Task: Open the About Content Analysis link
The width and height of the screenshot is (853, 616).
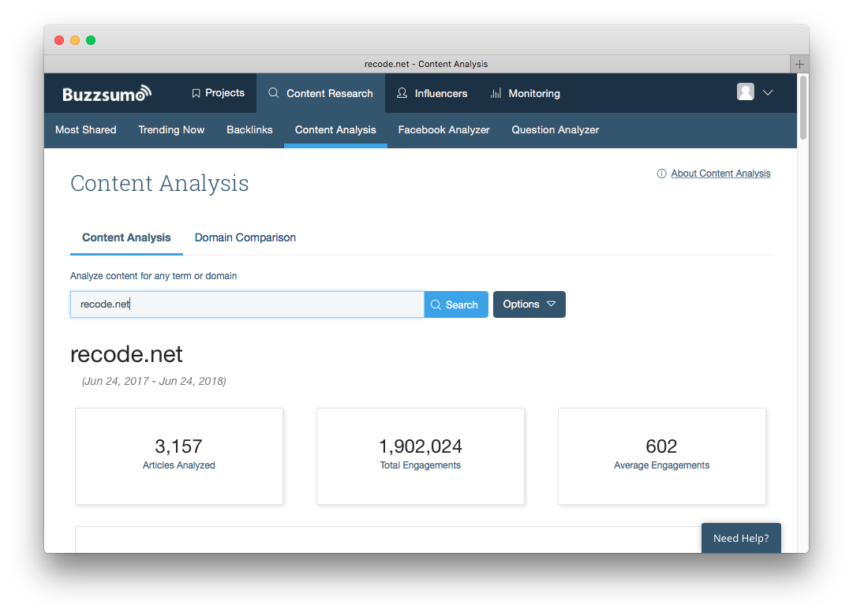Action: tap(720, 174)
